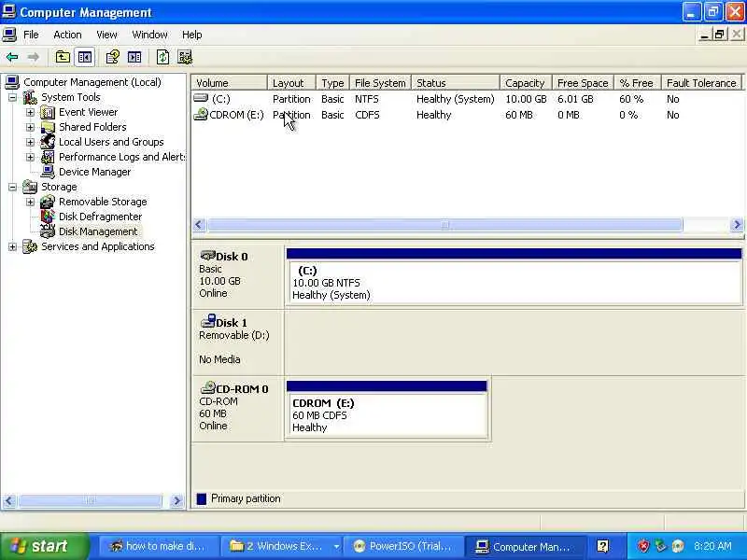Sort by the Free Space column header

583,82
